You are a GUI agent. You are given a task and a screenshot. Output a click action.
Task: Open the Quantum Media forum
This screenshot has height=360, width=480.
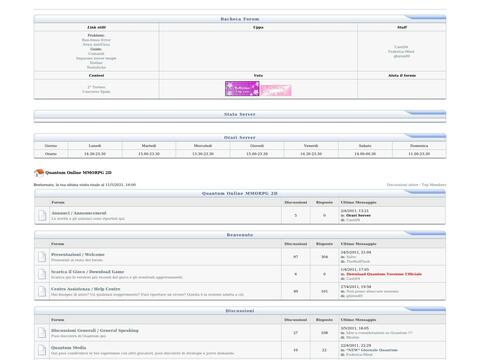point(69,348)
